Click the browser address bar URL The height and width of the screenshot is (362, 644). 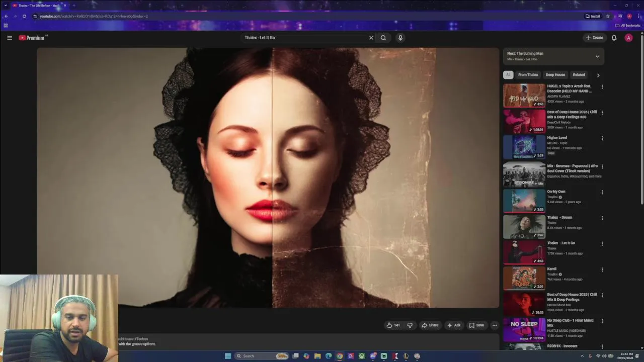94,16
